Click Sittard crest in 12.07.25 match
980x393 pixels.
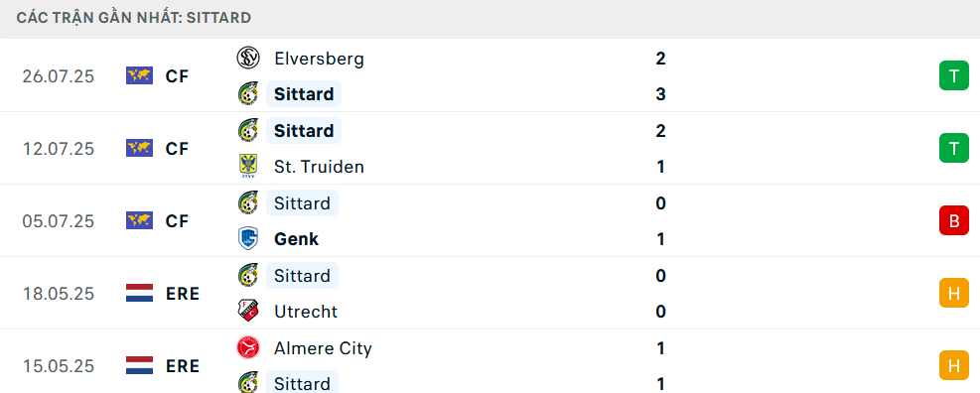tap(248, 131)
